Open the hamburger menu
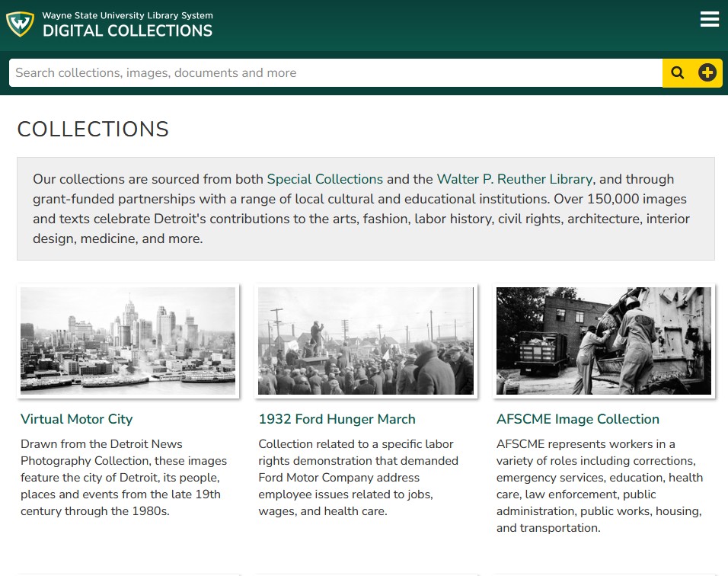 coord(710,20)
